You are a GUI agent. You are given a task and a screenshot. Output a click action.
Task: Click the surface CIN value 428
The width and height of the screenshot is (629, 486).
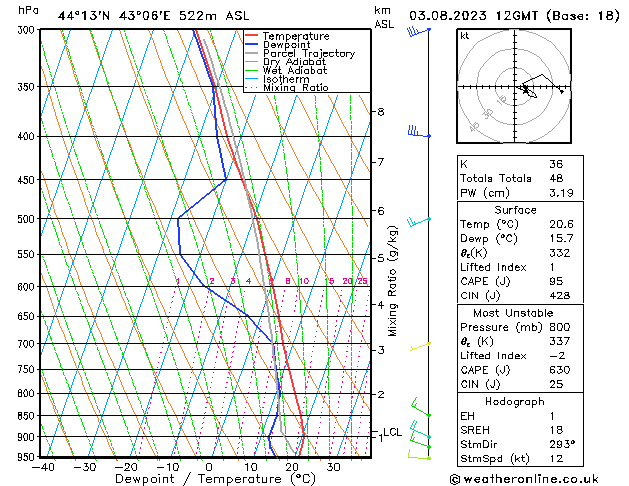point(560,296)
